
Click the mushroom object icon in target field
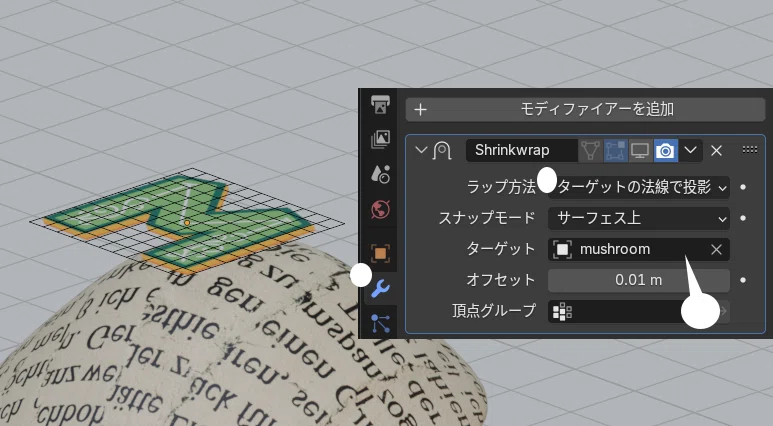click(562, 249)
